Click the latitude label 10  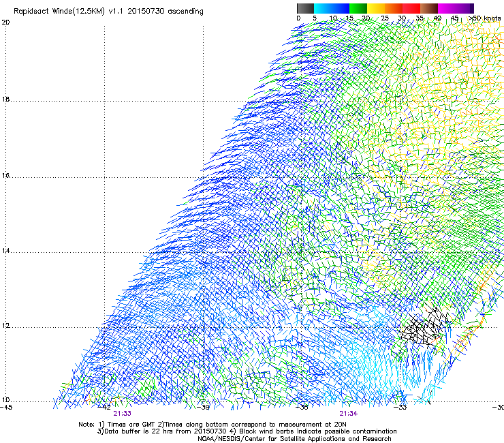pos(5,400)
